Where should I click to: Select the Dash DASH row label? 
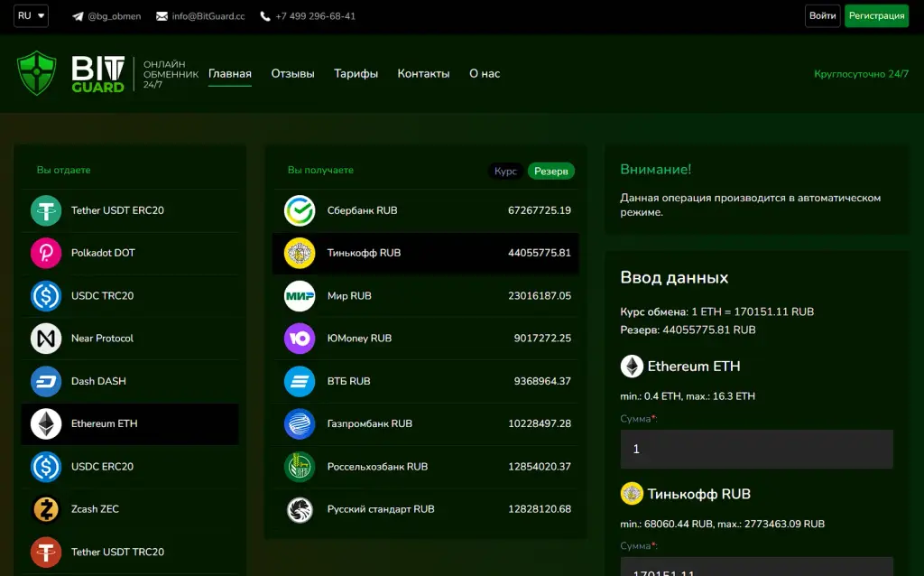98,382
